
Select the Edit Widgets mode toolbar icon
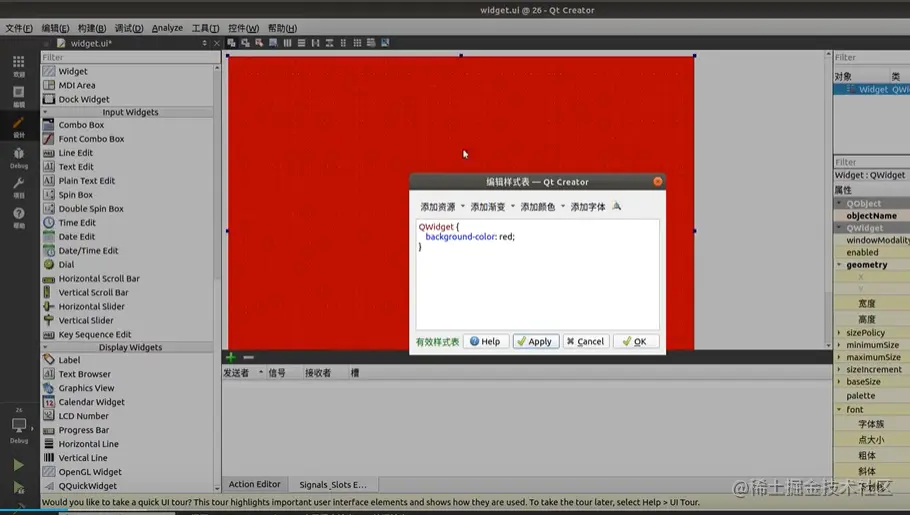click(x=231, y=43)
